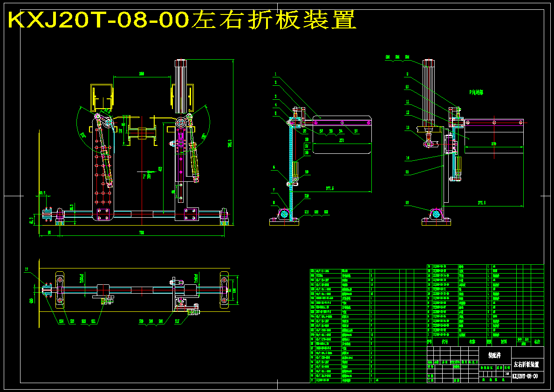The image size is (554, 392).
Task: Click the part callout number '13' in right view
Action: click(x=407, y=128)
